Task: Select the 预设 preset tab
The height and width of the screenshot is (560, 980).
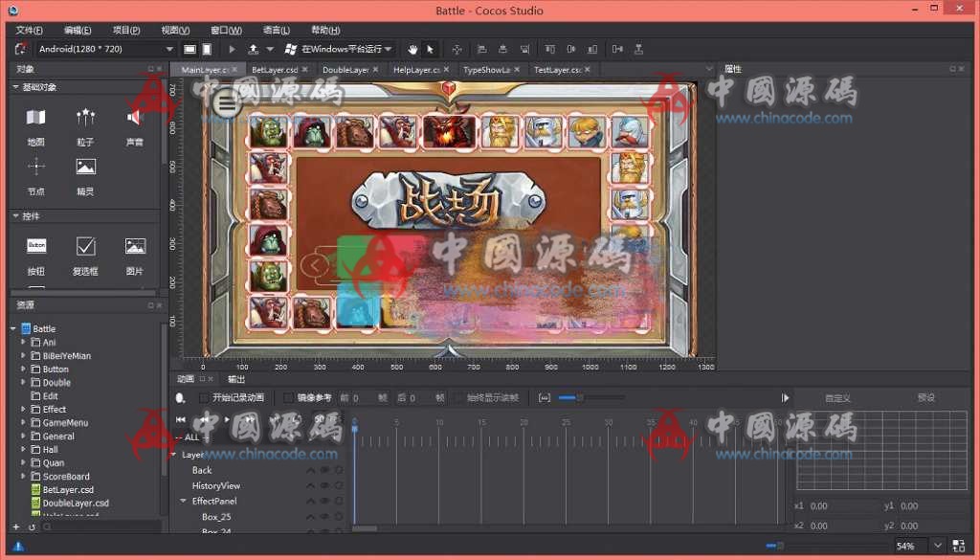Action: pyautogui.click(x=925, y=397)
